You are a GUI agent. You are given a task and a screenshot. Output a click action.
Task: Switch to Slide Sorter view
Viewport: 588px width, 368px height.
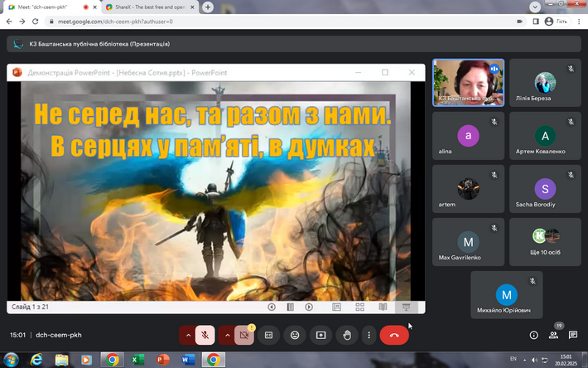(359, 307)
